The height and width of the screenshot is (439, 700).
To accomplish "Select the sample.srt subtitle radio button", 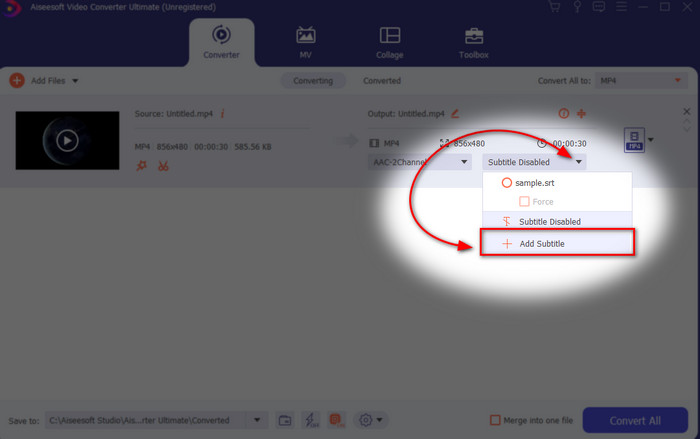I will [507, 183].
